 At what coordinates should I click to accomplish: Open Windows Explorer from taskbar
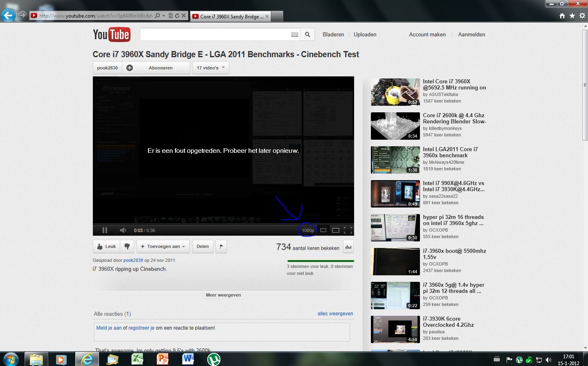pos(36,359)
